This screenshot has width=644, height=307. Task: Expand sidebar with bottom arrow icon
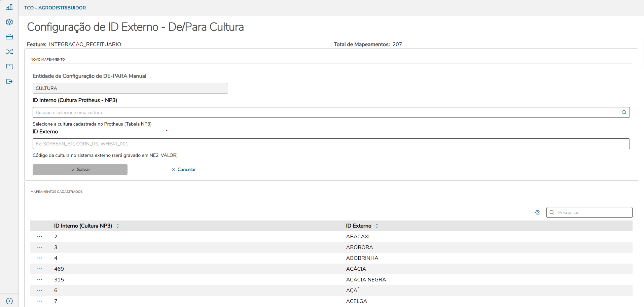[9, 301]
